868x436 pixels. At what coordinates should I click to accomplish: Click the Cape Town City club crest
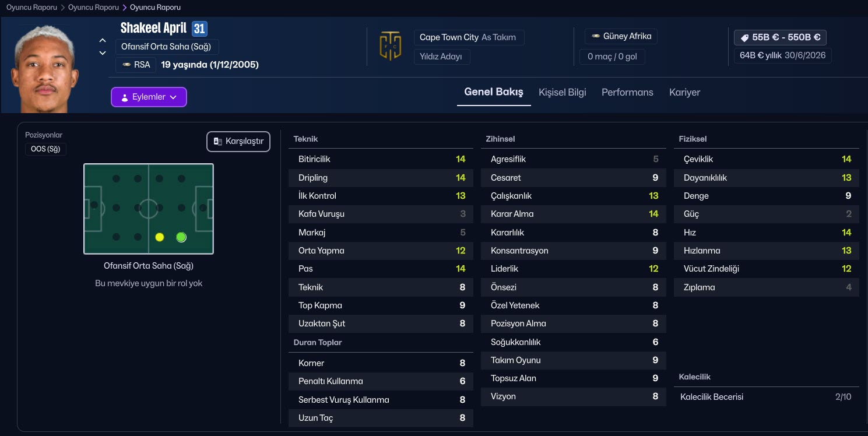391,47
